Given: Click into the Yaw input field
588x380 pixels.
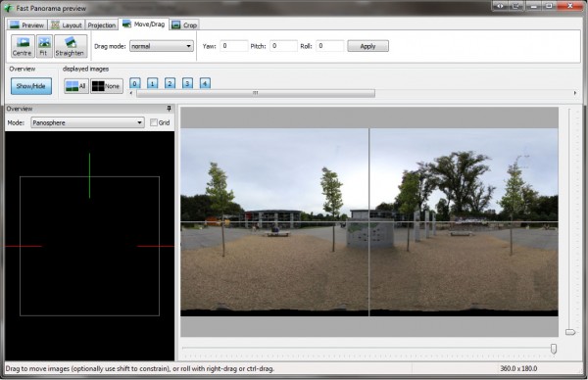Looking at the screenshot, I should pyautogui.click(x=234, y=46).
